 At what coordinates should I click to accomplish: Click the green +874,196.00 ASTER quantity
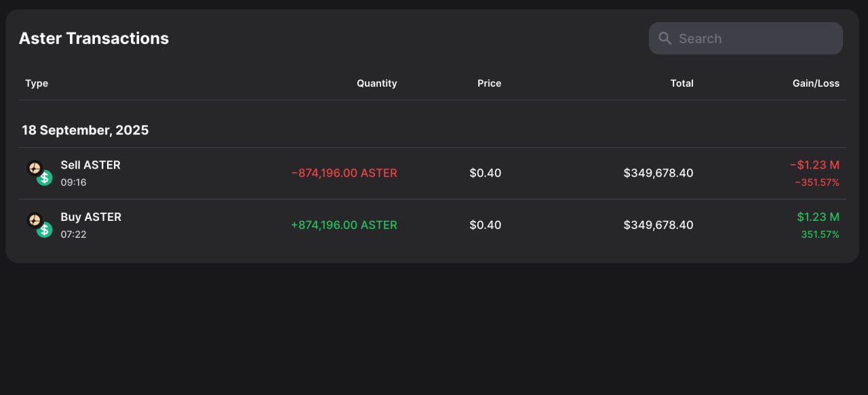[x=344, y=225]
